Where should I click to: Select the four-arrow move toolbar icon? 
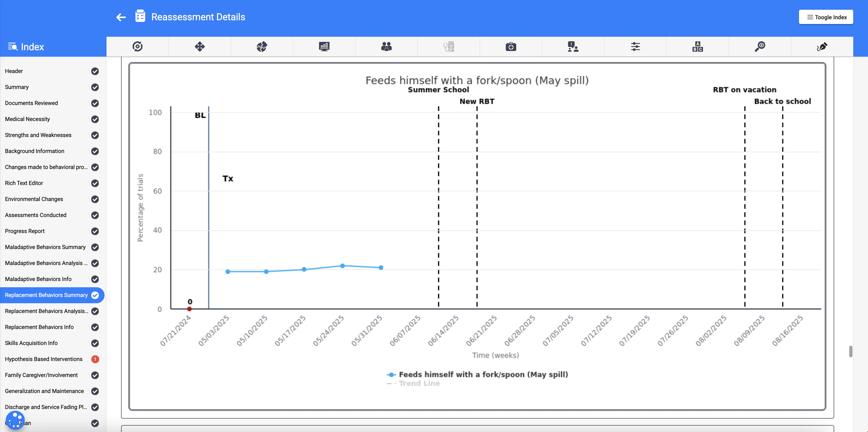pos(199,46)
